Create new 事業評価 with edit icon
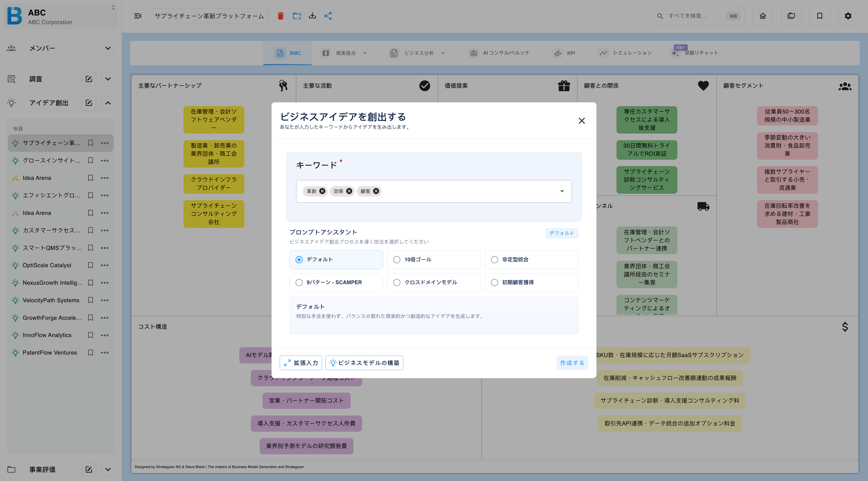The image size is (868, 481). point(89,469)
